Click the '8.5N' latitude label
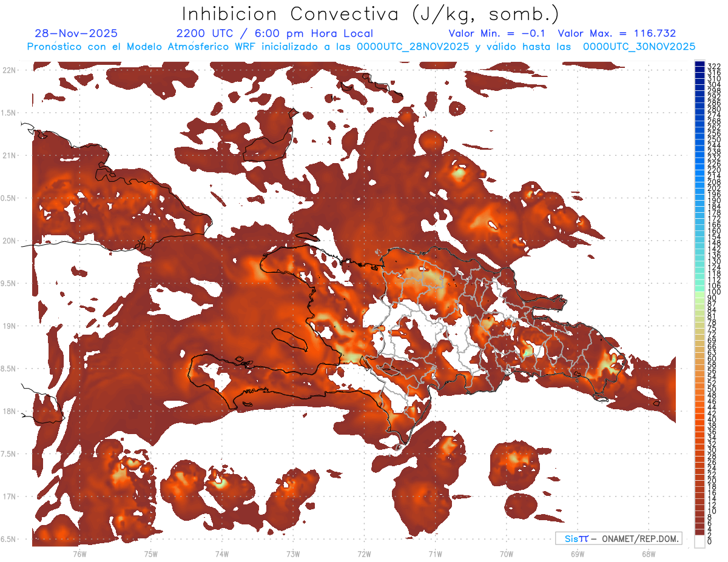728x562 pixels. pos(9,369)
